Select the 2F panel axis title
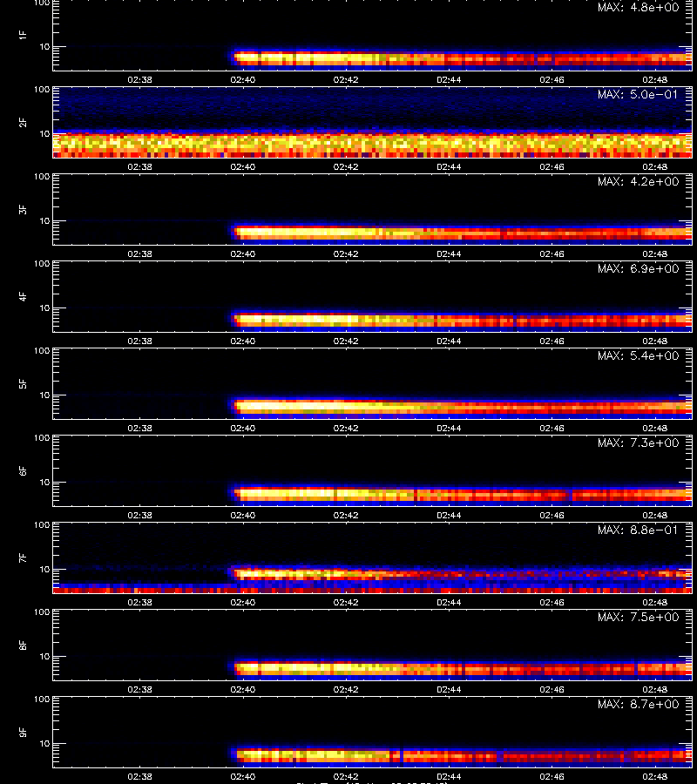Viewport: 697px width, 784px height. pos(23,122)
